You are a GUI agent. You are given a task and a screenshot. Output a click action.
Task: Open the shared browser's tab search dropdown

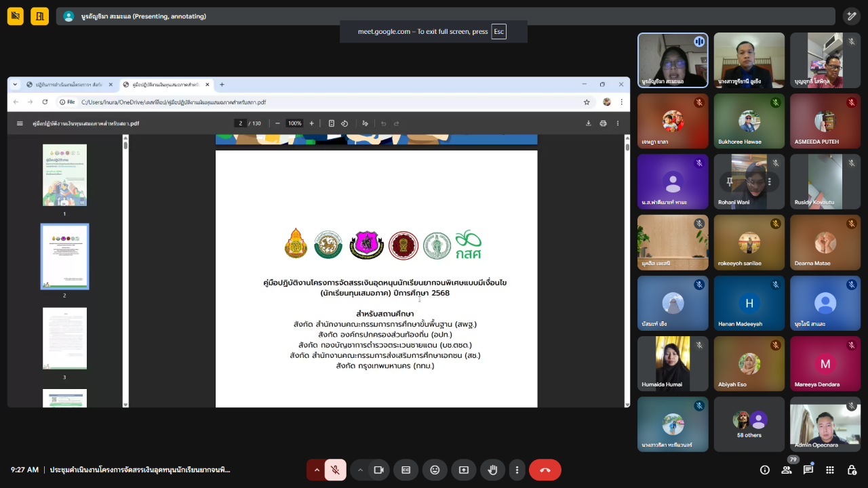tap(15, 85)
